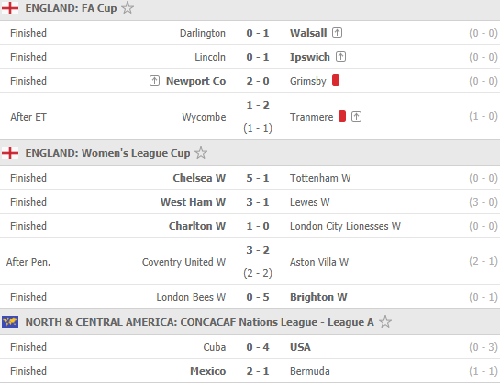Click the CONCACAF map flag icon
The height and width of the screenshot is (383, 500).
pyautogui.click(x=10, y=322)
